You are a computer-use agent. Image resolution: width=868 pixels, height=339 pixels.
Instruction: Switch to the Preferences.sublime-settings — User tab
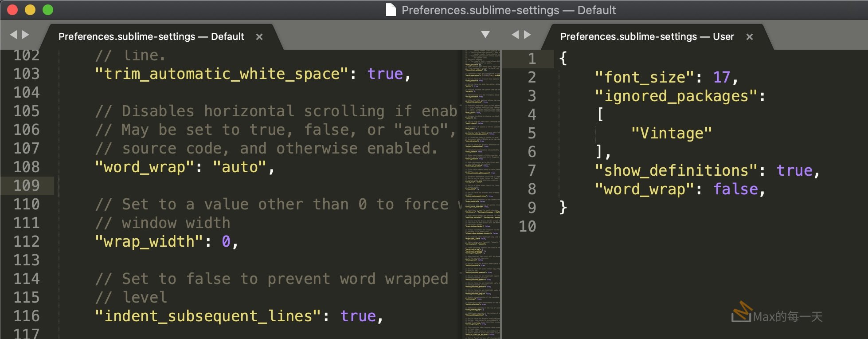(647, 36)
